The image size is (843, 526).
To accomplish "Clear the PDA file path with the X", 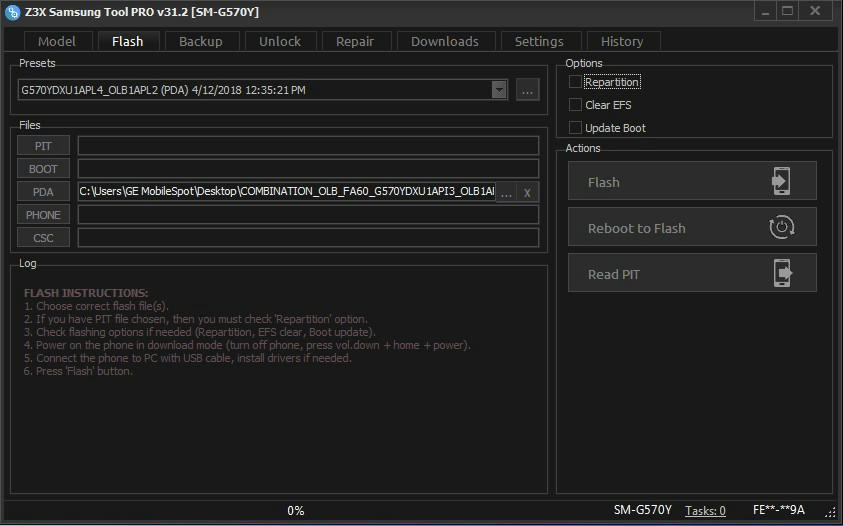I will (527, 193).
